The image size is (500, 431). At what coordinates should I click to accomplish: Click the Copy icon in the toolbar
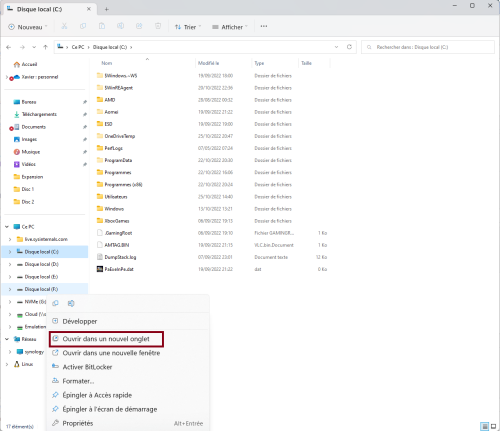tap(83, 26)
